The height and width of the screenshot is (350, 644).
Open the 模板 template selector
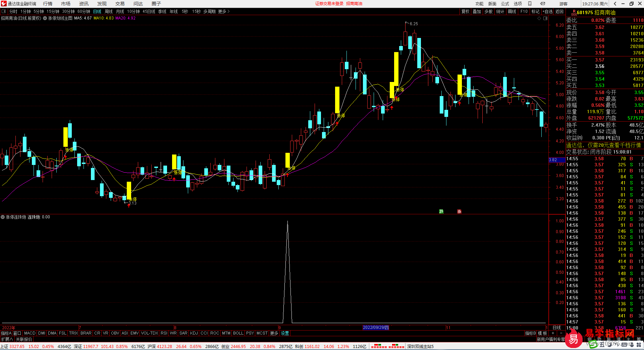pos(542,333)
